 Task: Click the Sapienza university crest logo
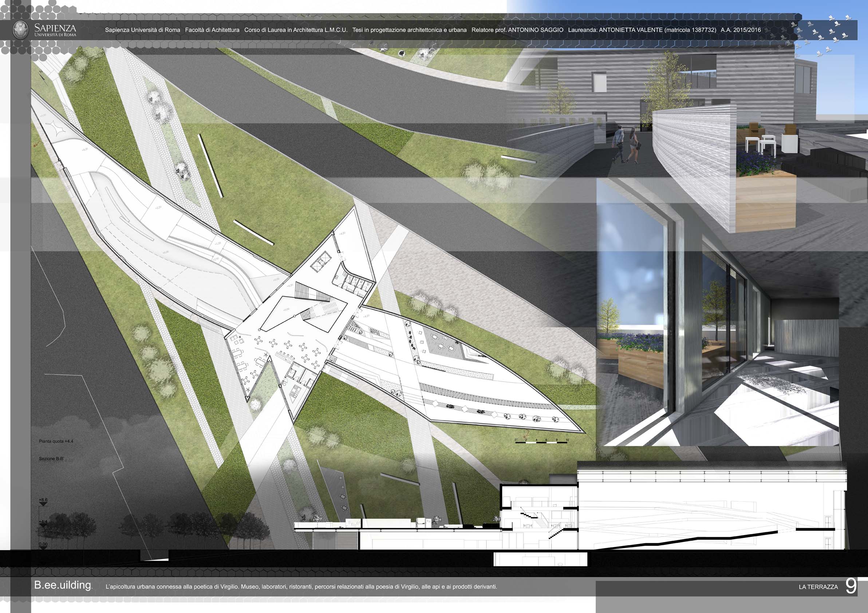point(21,29)
